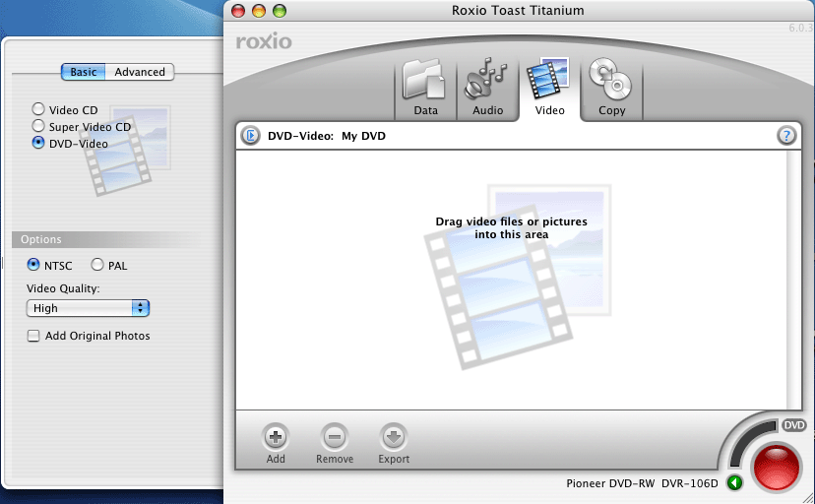The height and width of the screenshot is (504, 815).
Task: Switch to the Audio tab
Action: 487,89
